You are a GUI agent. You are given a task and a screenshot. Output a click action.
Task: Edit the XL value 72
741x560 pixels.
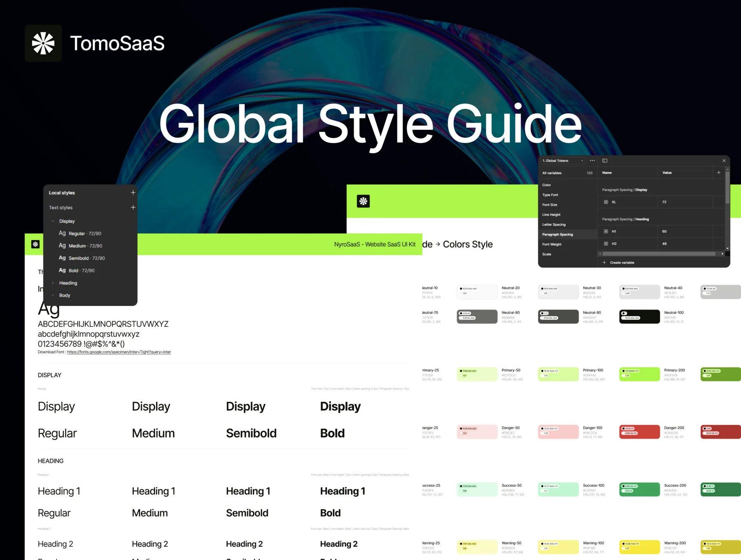click(x=685, y=202)
